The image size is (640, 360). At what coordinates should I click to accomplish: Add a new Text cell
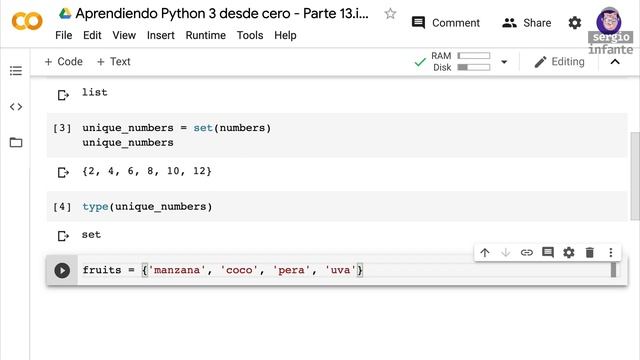(x=113, y=62)
